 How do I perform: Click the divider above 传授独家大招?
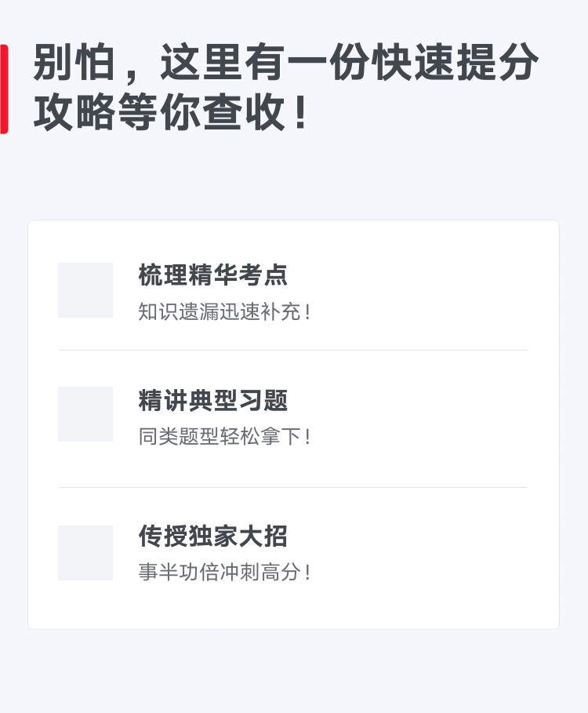293,487
